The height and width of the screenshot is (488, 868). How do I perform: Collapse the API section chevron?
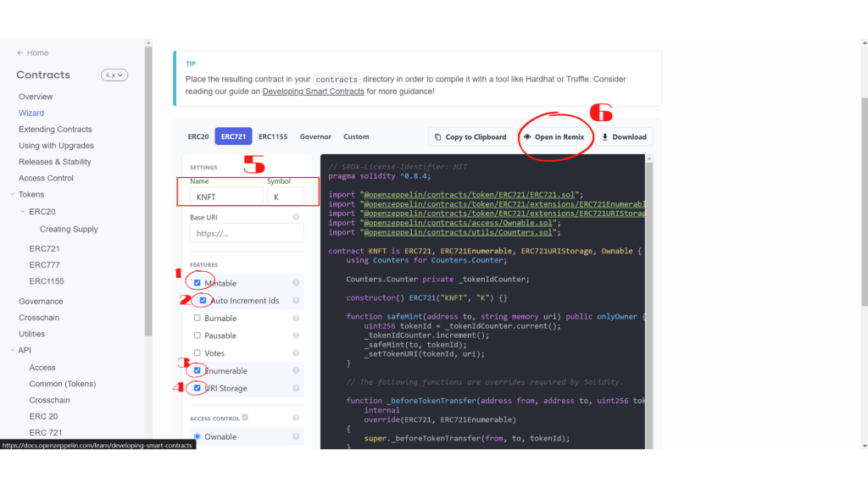[12, 350]
